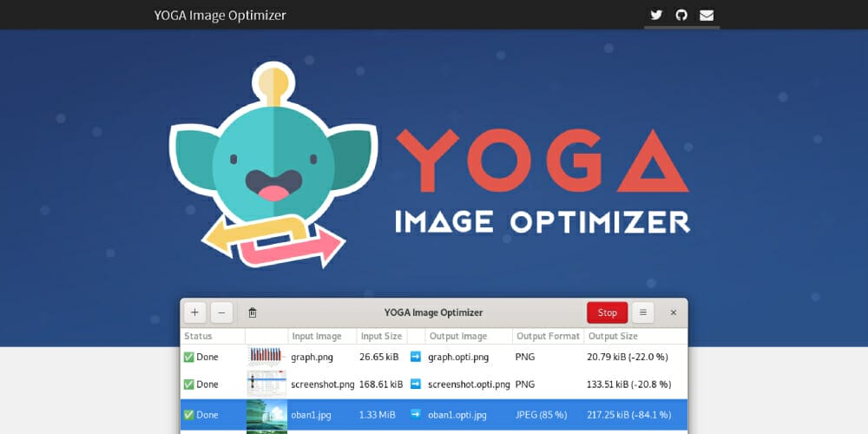868x434 pixels.
Task: Click the screenshot.png file name
Action: click(323, 385)
